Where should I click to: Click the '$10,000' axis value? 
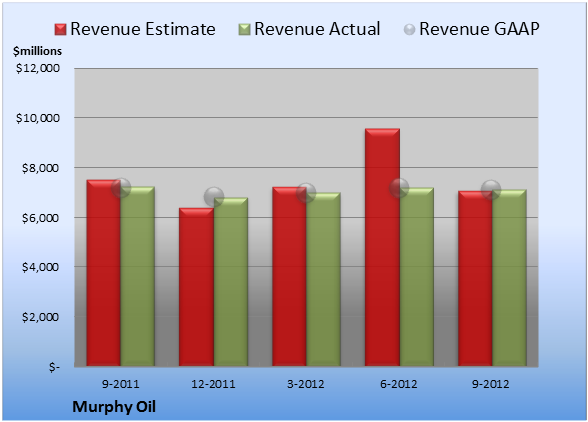coord(38,118)
